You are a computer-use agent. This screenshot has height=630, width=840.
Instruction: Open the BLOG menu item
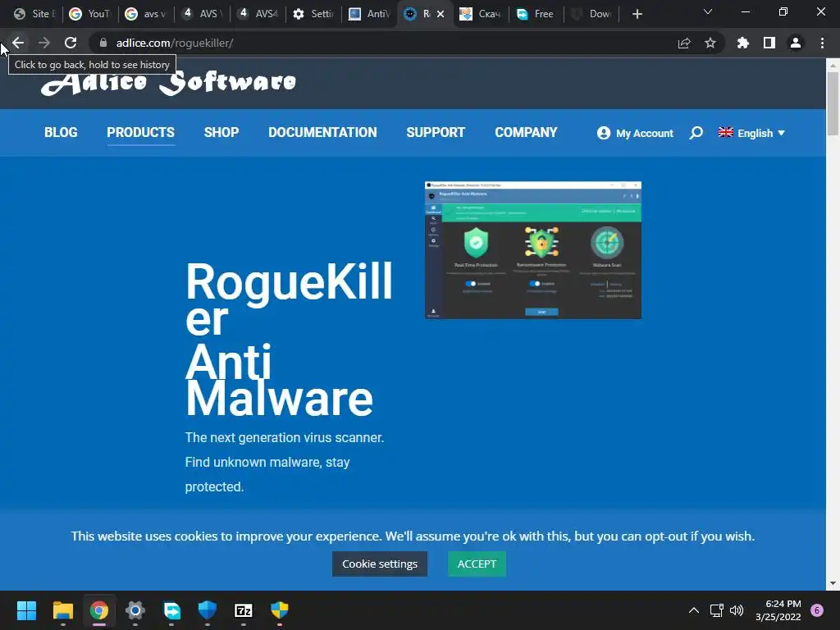click(x=61, y=132)
